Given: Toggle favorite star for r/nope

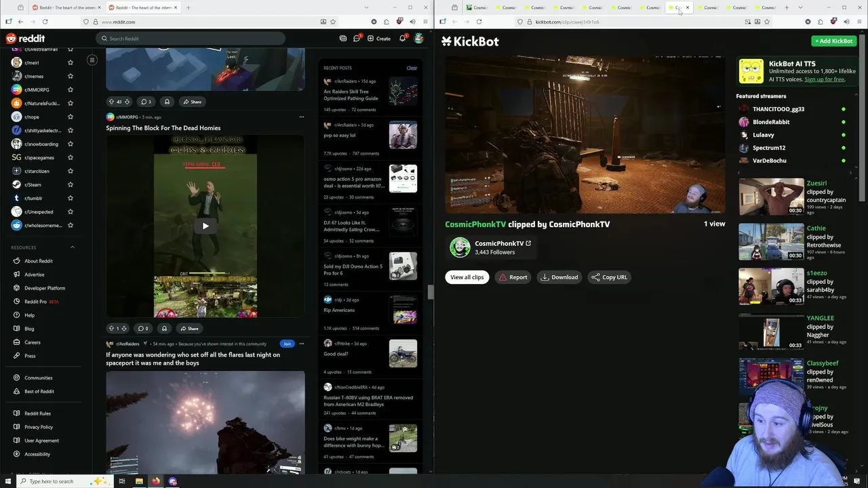Looking at the screenshot, I should point(70,117).
